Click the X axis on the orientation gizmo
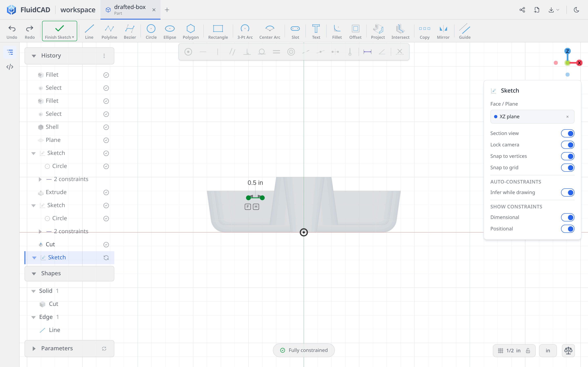Screen dimensions: 588x367 click(579, 63)
